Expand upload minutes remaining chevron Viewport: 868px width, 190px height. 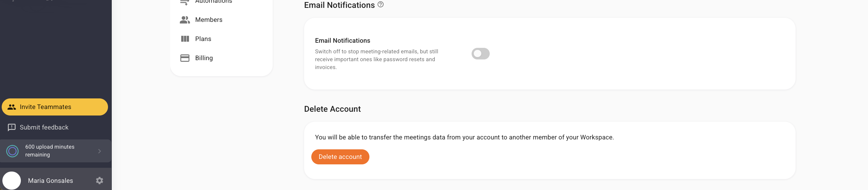point(99,151)
